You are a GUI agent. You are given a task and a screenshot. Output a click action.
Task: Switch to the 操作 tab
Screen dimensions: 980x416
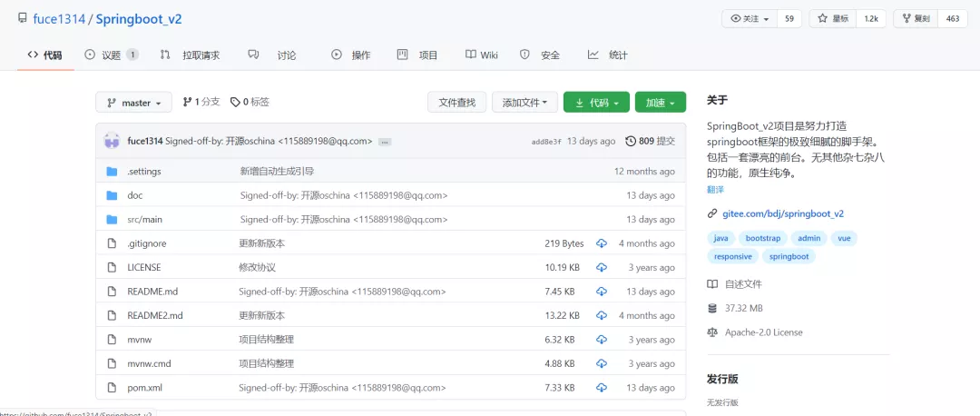(350, 55)
